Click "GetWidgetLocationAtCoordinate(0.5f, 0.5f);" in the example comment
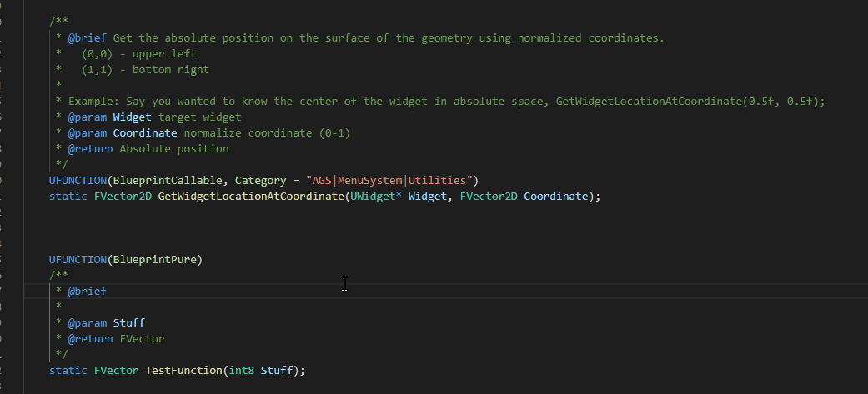 pos(690,102)
